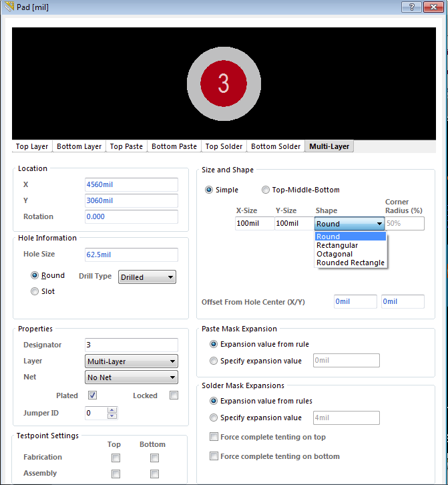The width and height of the screenshot is (448, 485).
Task: Open the Bottom Solder tab
Action: pyautogui.click(x=276, y=146)
